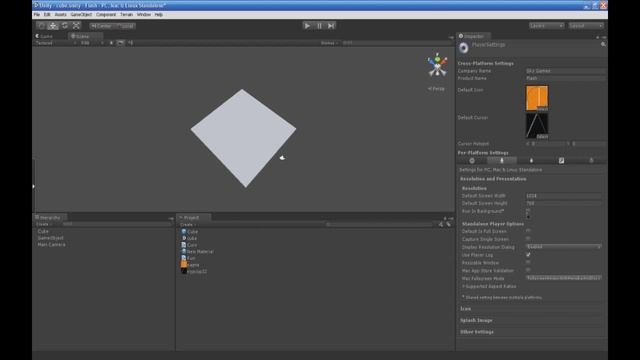Open the Edit menu
640x360 pixels.
tap(47, 15)
